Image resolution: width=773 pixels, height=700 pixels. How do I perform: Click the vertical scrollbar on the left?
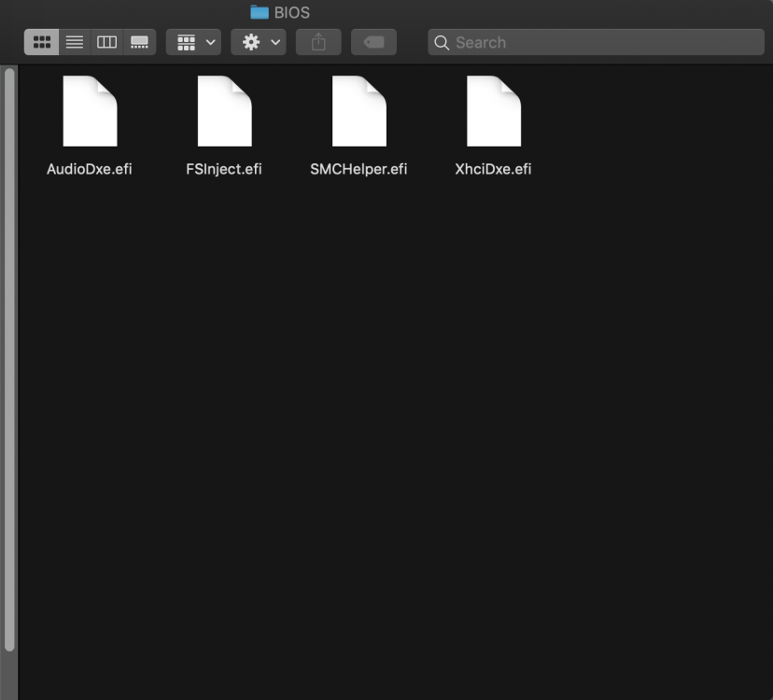9,360
